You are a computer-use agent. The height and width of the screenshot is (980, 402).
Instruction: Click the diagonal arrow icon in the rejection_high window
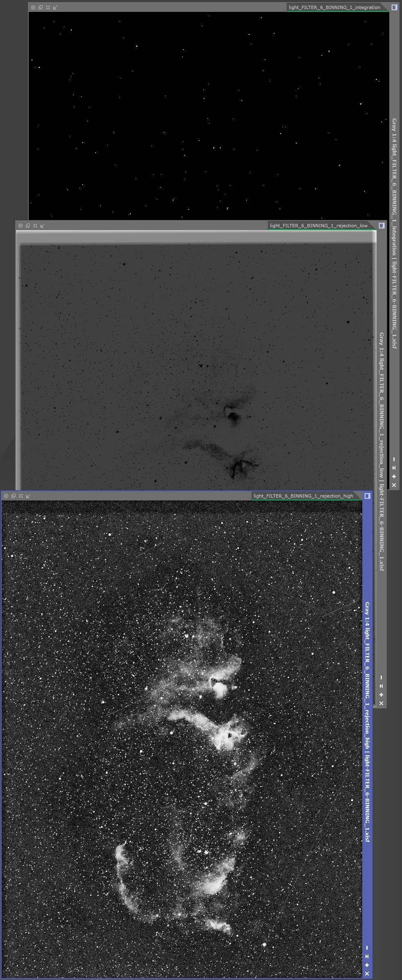28,496
